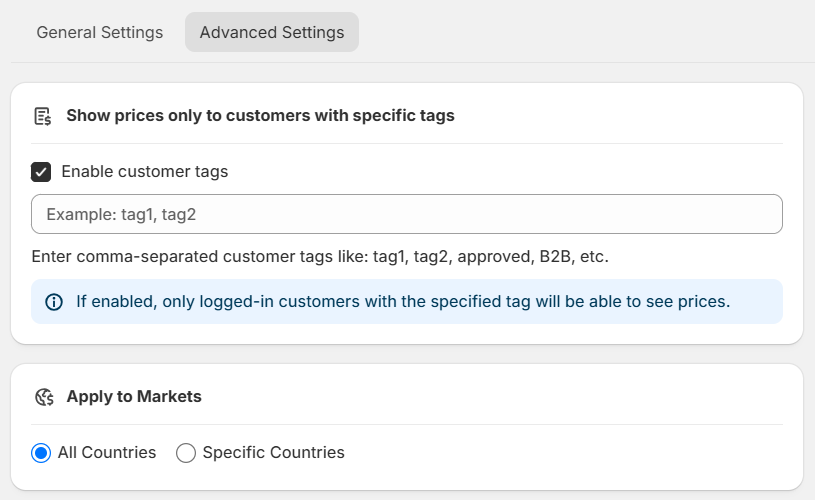Click the blue dot of the selected All Countries radio
This screenshot has width=815, height=500.
(x=41, y=453)
